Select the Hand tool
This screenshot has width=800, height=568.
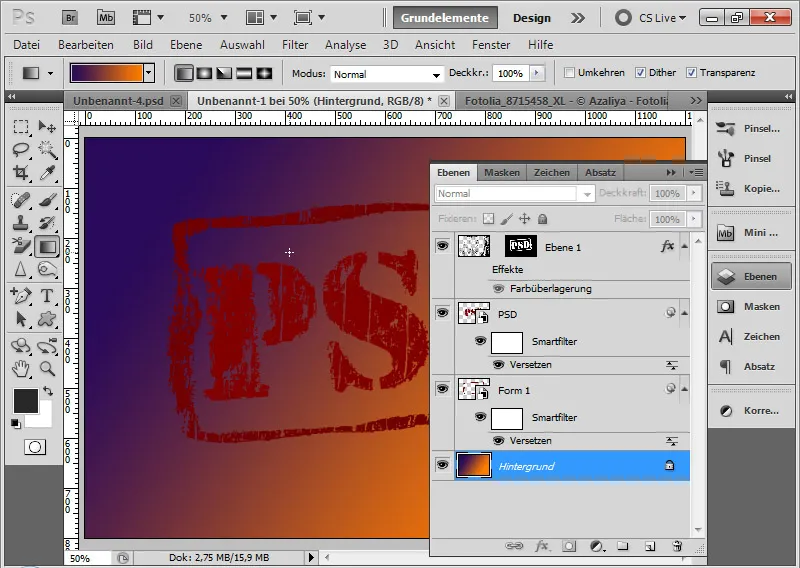click(x=20, y=368)
